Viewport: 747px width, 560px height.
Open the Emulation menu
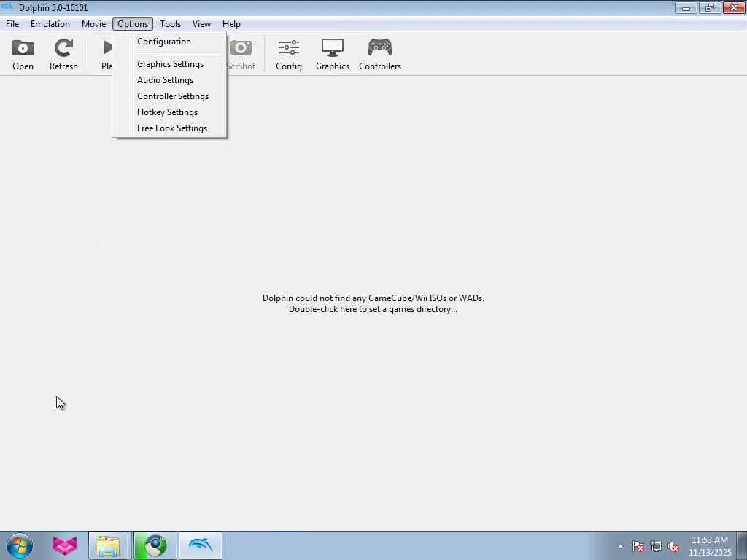(50, 24)
